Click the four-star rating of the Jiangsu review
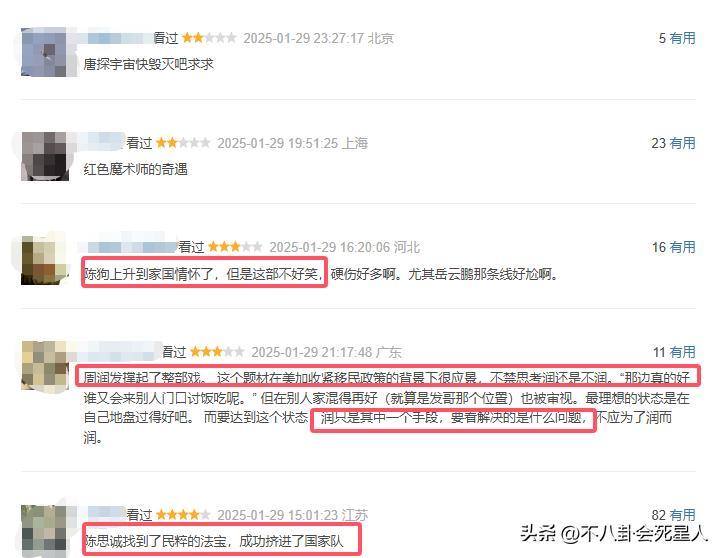This screenshot has width=724, height=558. click(x=183, y=514)
